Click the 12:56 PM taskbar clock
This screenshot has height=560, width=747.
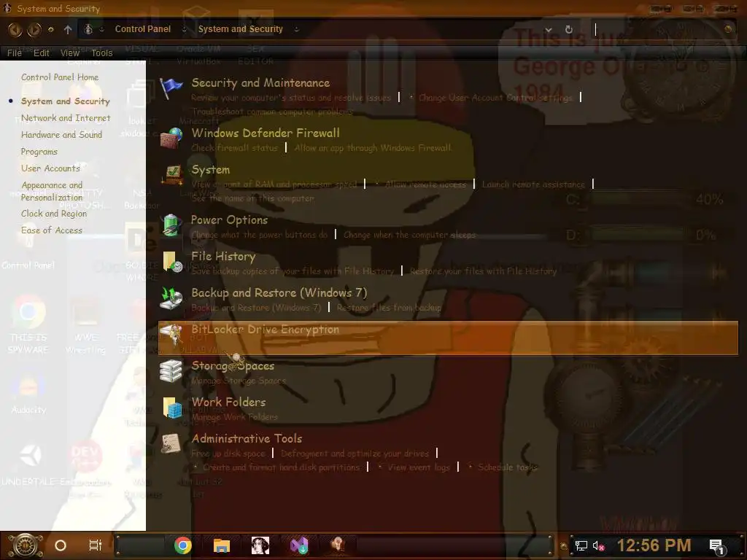click(654, 545)
